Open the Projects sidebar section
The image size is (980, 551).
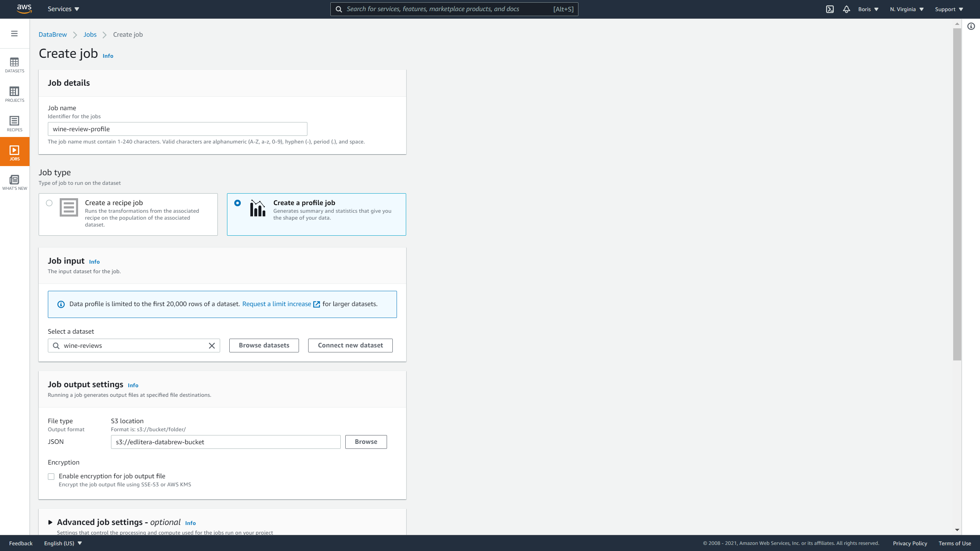pos(15,94)
